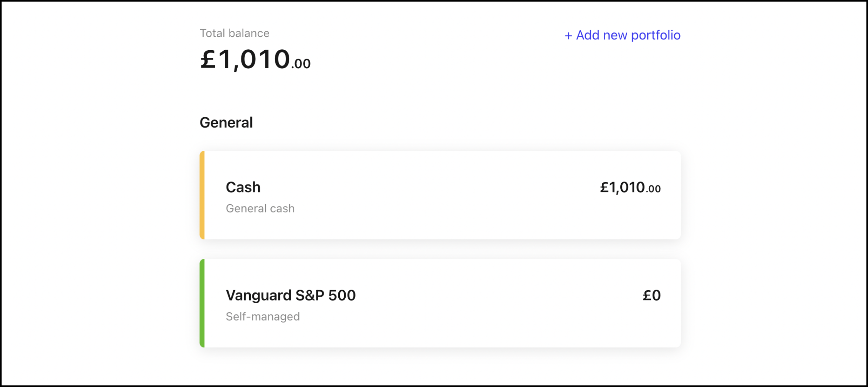Click the yellow stripe on Cash card
Screen dimensions: 868x387
point(202,195)
